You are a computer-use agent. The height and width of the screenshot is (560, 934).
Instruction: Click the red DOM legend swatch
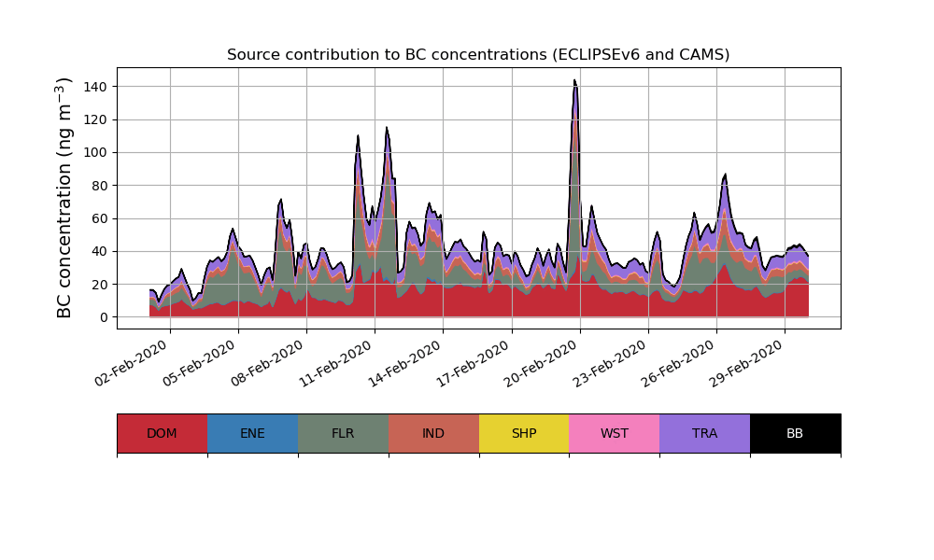click(x=162, y=433)
